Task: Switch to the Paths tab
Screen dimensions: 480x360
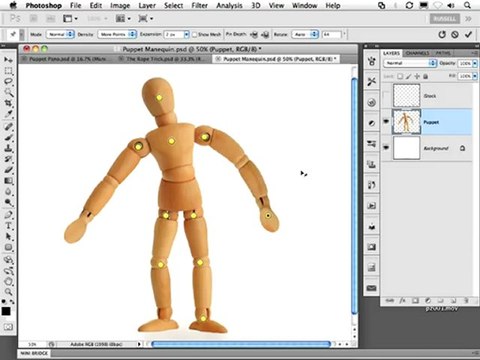Action: coord(443,53)
